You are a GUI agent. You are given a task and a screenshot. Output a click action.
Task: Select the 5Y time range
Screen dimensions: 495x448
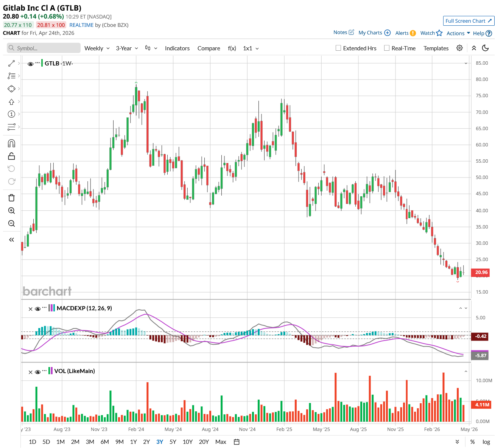(x=173, y=442)
